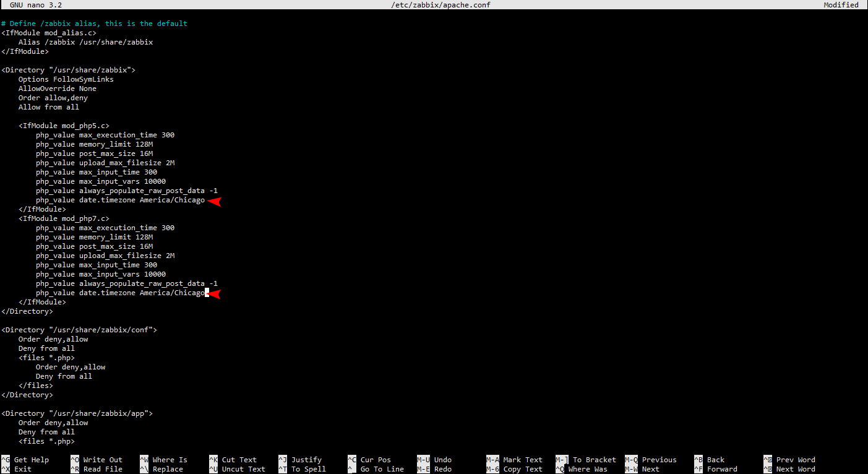This screenshot has width=868, height=474.
Task: Click the Redo shortcut label
Action: (x=443, y=469)
